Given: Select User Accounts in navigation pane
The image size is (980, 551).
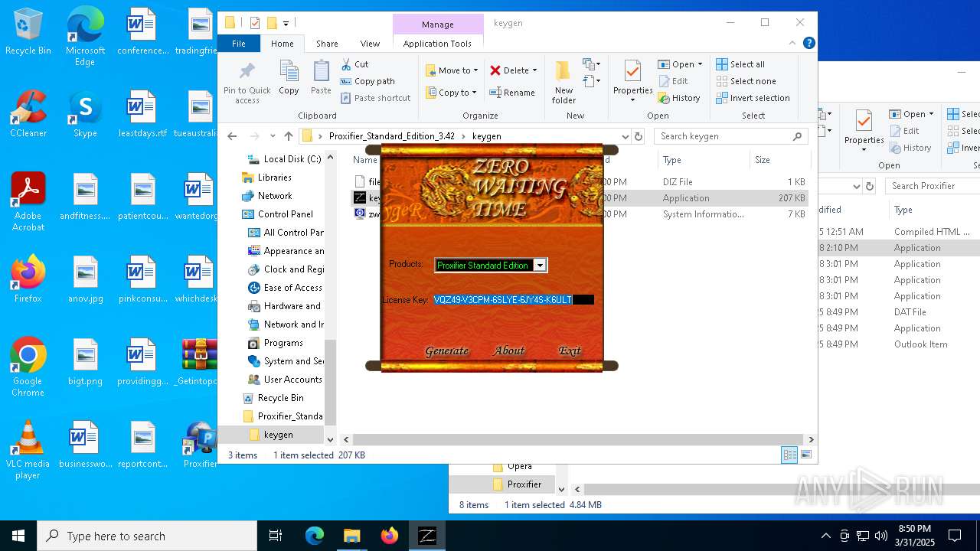Looking at the screenshot, I should [292, 380].
